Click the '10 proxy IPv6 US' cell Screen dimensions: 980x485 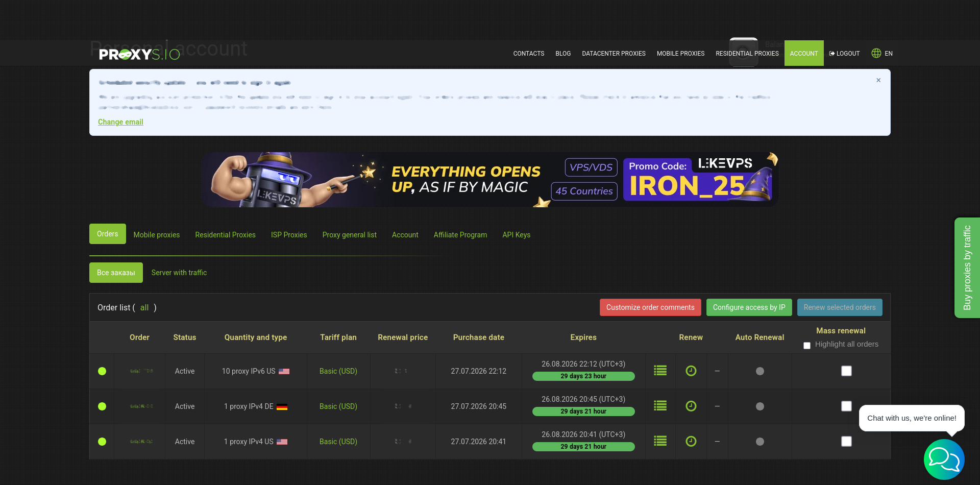[x=256, y=371]
